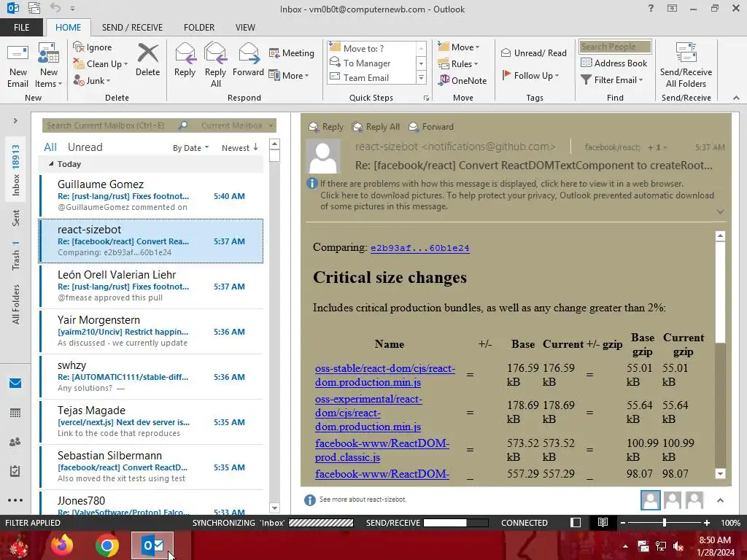
Task: Show All messages filter
Action: pos(50,147)
